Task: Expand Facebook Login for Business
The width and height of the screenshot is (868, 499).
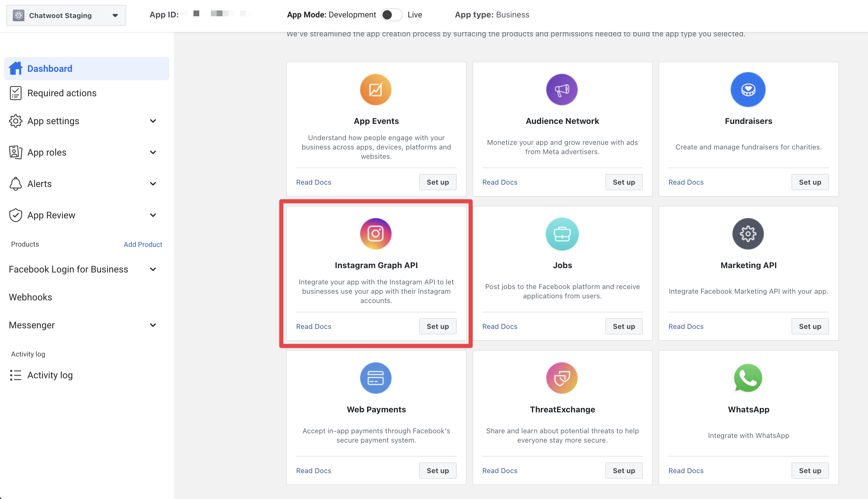Action: pos(82,269)
